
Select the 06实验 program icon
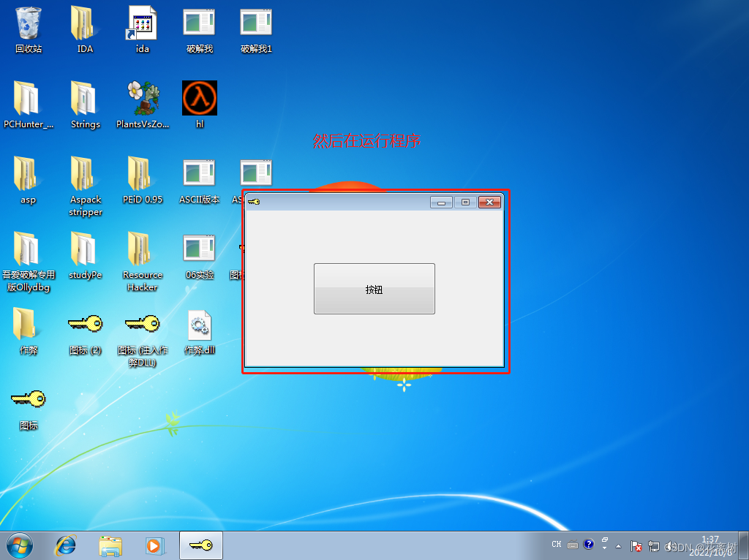coord(199,255)
